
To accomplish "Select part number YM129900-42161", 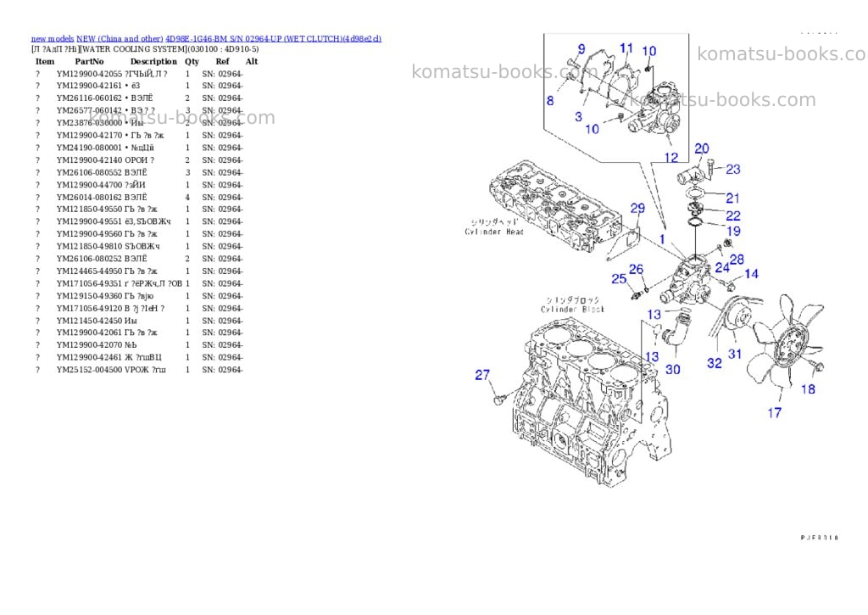I will 89,86.
